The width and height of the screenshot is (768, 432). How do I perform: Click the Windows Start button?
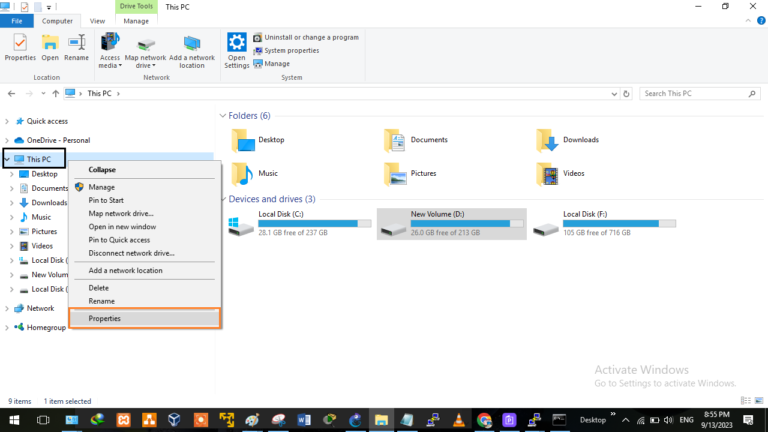click(x=15, y=420)
